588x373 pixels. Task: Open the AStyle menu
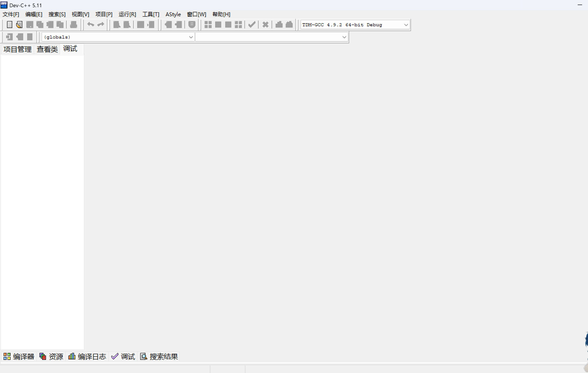(x=173, y=14)
